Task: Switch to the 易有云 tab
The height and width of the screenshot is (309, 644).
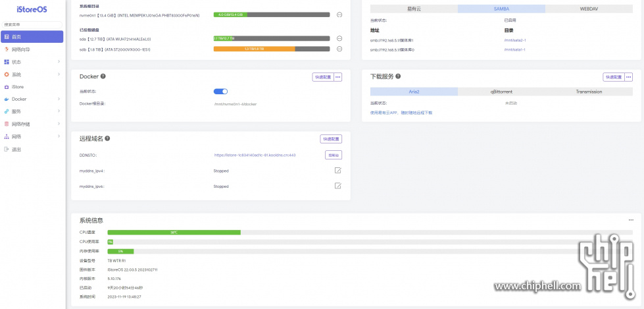Action: 414,9
